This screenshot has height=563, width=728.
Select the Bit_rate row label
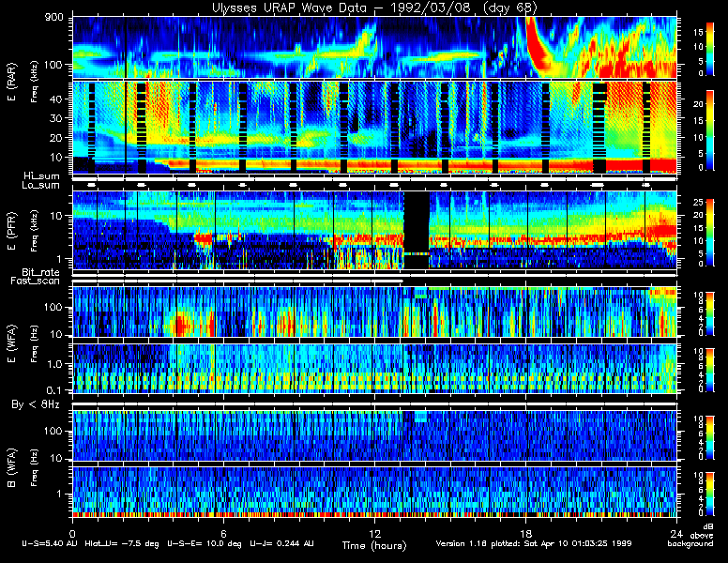pyautogui.click(x=41, y=272)
